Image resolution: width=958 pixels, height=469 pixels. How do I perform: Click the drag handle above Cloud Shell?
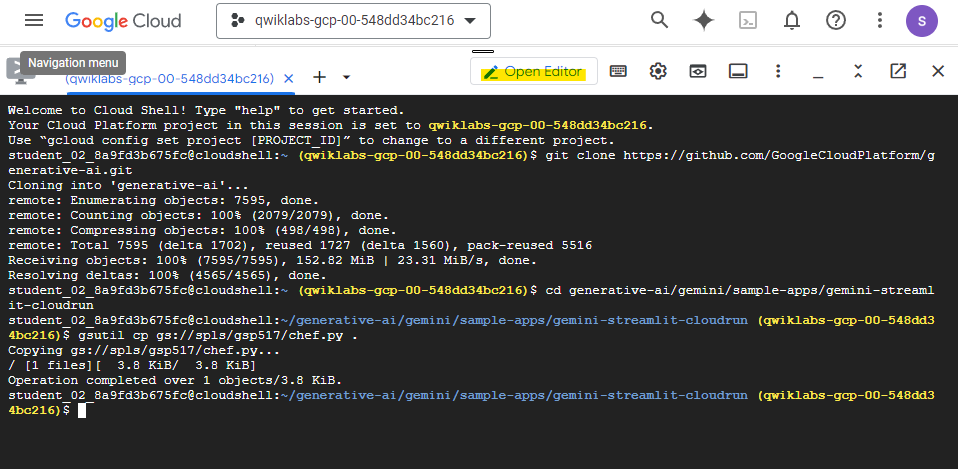483,51
